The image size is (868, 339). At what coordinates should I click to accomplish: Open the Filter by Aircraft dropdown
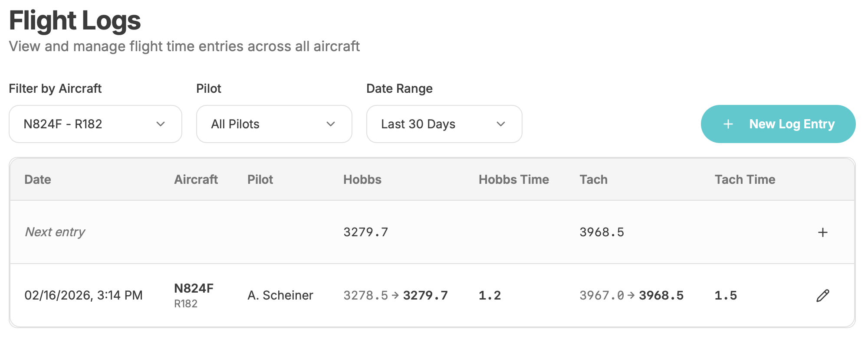pos(95,124)
